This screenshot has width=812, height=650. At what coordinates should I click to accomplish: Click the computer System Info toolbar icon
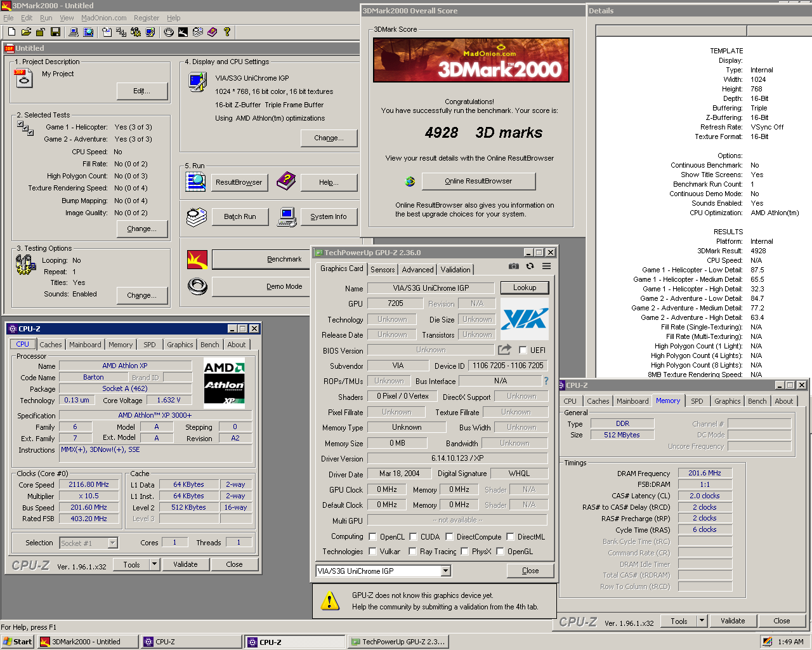click(x=73, y=32)
